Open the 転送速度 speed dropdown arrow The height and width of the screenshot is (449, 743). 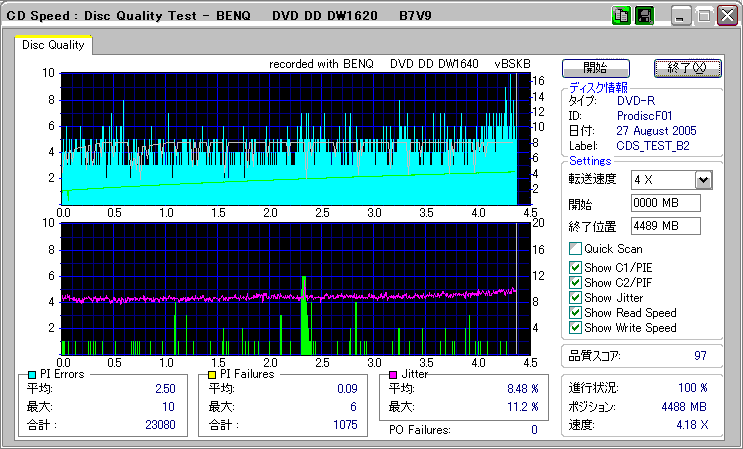tap(702, 180)
